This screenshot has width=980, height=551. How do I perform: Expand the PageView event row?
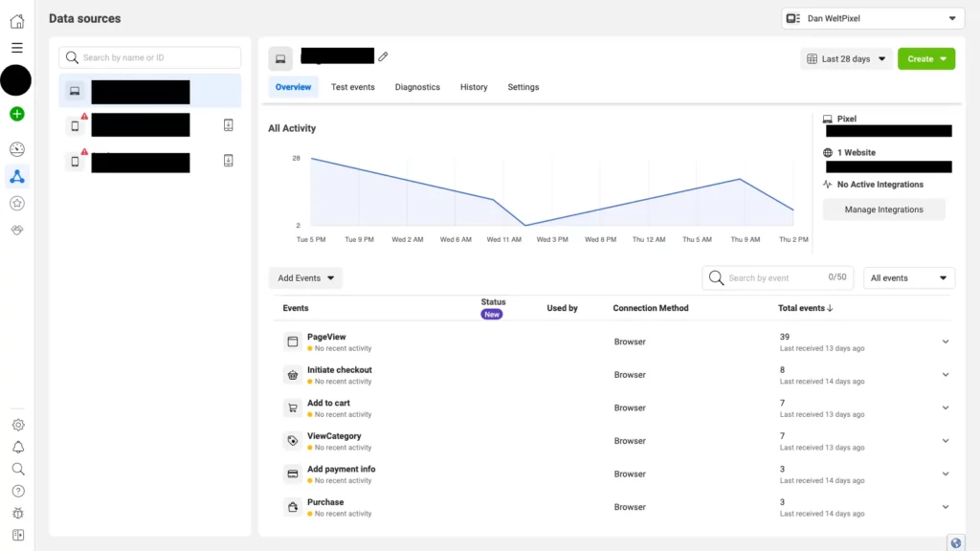(x=946, y=341)
